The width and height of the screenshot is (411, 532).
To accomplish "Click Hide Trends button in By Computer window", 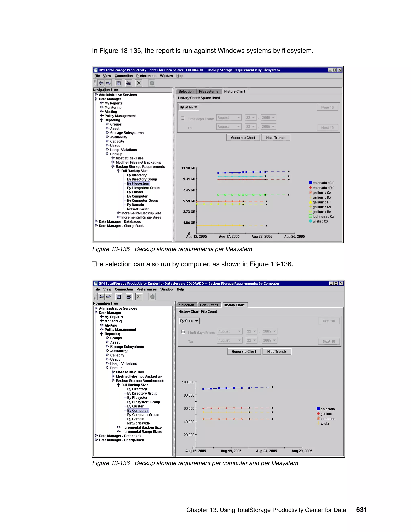I will tap(277, 352).
